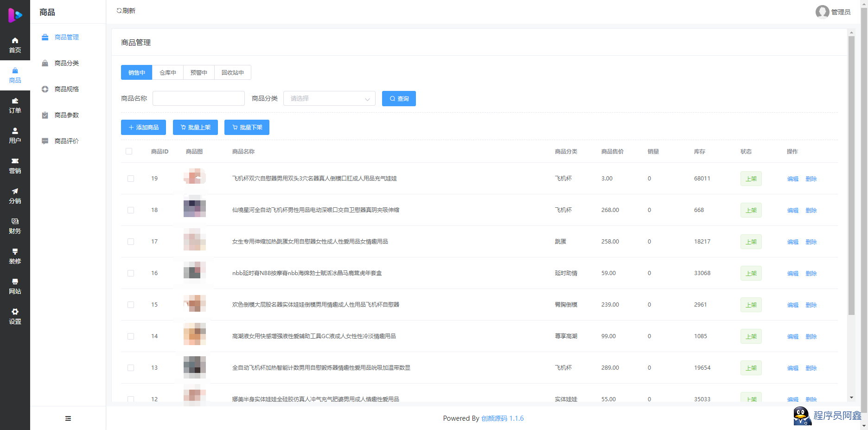Screen dimensions: 868x430
Task: Expand the 商品分类 category dropdown
Action: click(329, 98)
